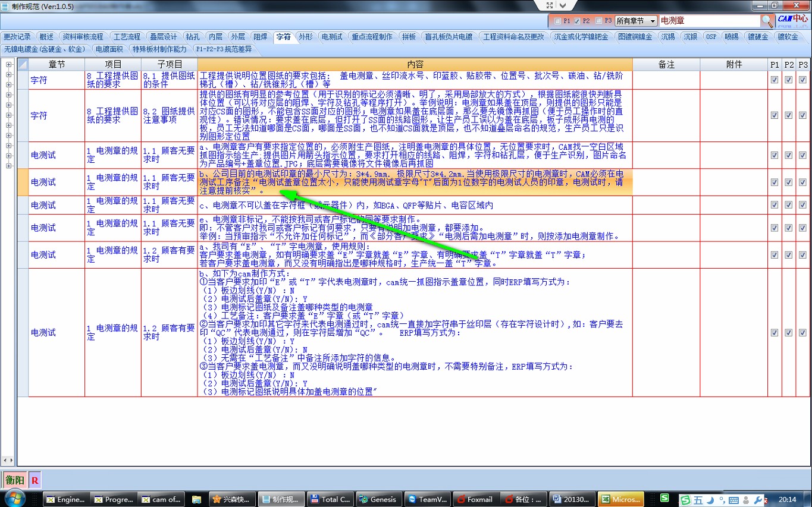
Task: Open the 工艺流程 tab
Action: [x=127, y=37]
